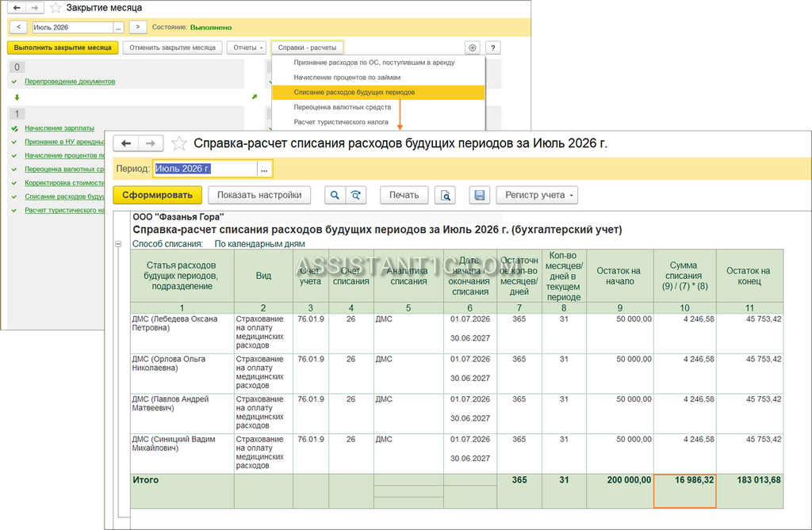Select the ДМС (Орлова Ольга Николаевна) cell

[182, 374]
